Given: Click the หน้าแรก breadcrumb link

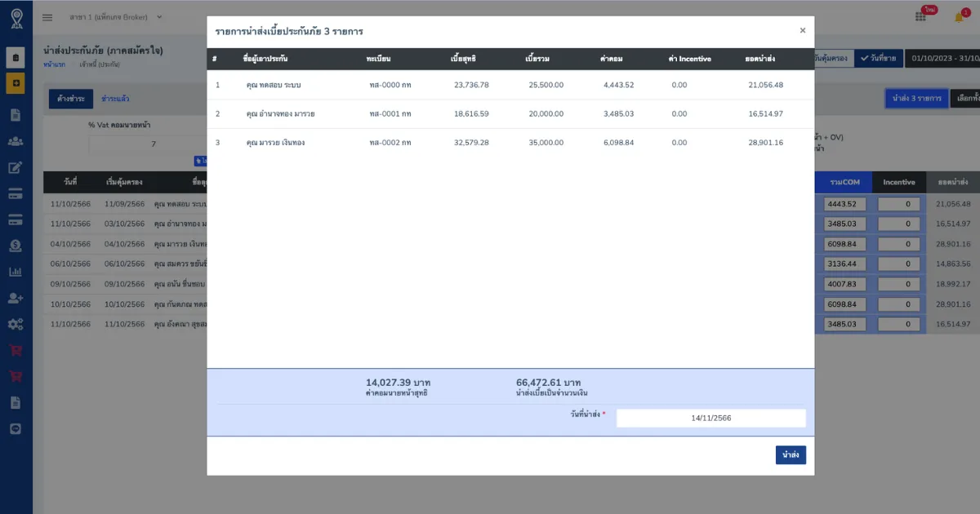Looking at the screenshot, I should [54, 64].
